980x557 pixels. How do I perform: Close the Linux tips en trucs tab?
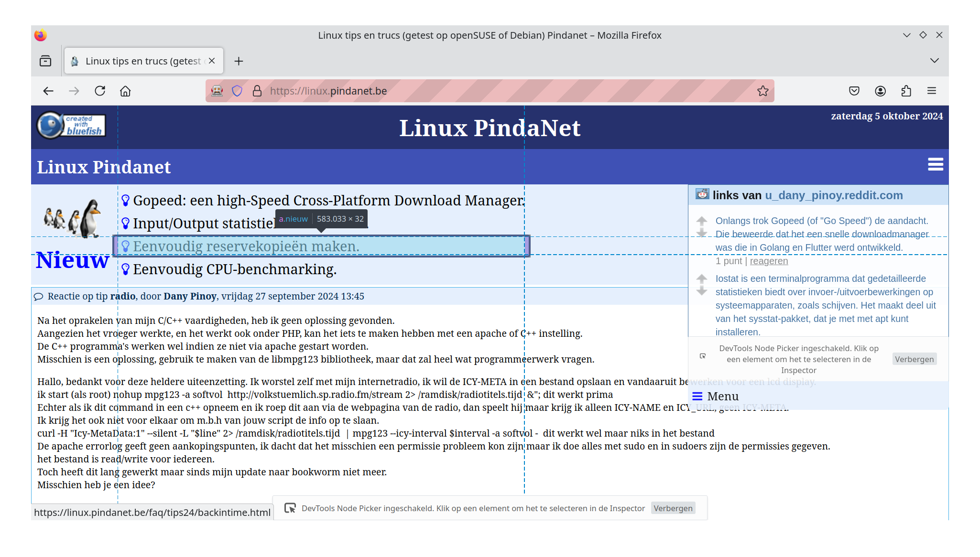pyautogui.click(x=212, y=61)
